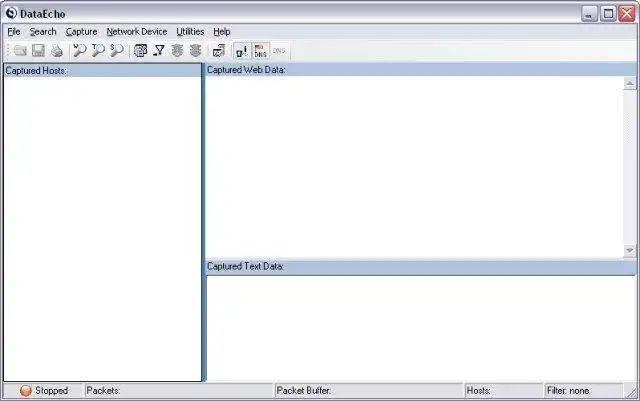Open the File menu
This screenshot has height=401, width=640.
coord(14,31)
